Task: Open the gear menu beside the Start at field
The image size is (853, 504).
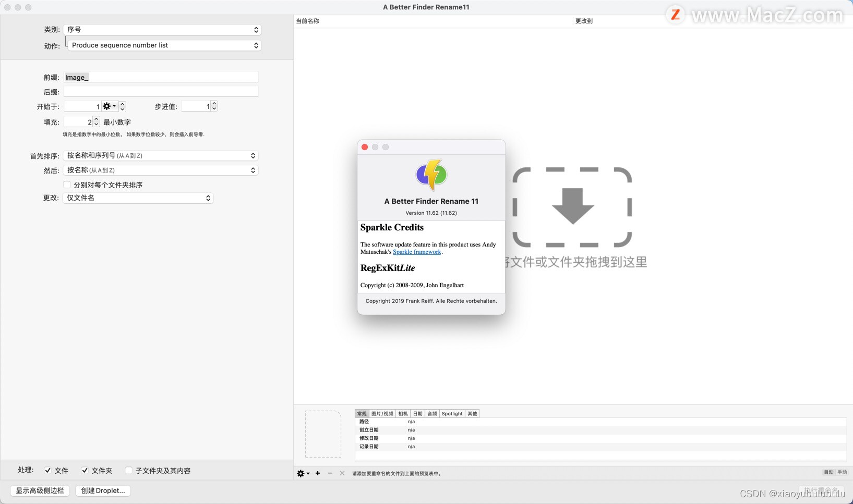Action: pos(109,106)
